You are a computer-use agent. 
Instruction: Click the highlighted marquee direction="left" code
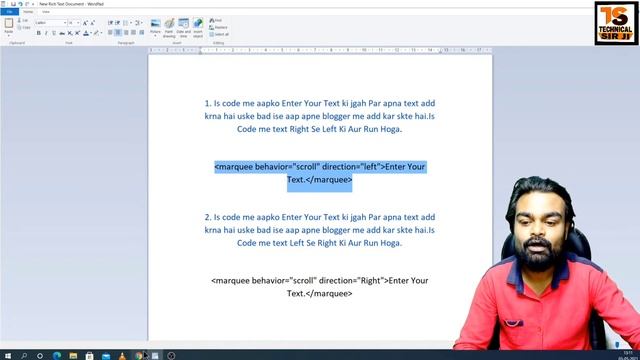point(320,173)
